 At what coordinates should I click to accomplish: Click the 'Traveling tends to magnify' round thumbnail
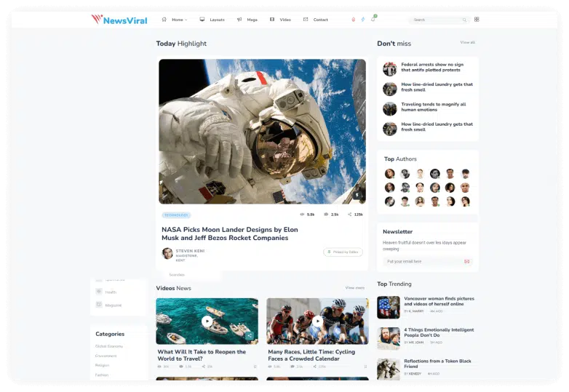pyautogui.click(x=390, y=109)
